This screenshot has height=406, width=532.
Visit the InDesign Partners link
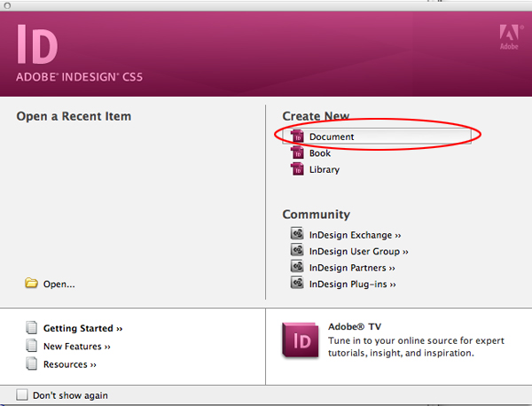352,268
